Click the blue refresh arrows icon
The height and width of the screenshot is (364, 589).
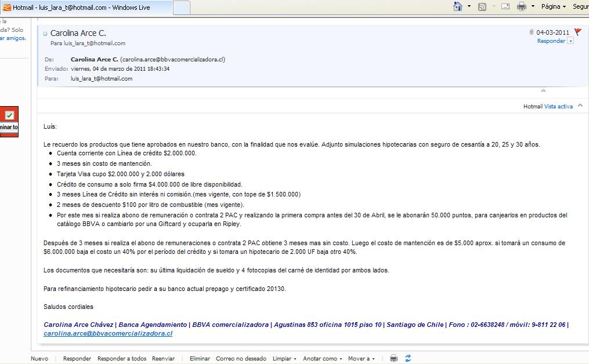click(408, 358)
